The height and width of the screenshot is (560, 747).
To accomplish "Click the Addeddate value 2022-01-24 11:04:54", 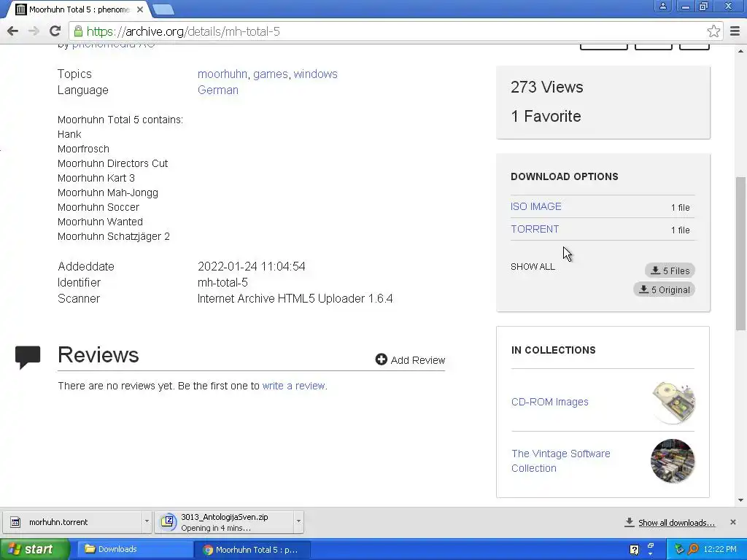I will click(x=252, y=266).
